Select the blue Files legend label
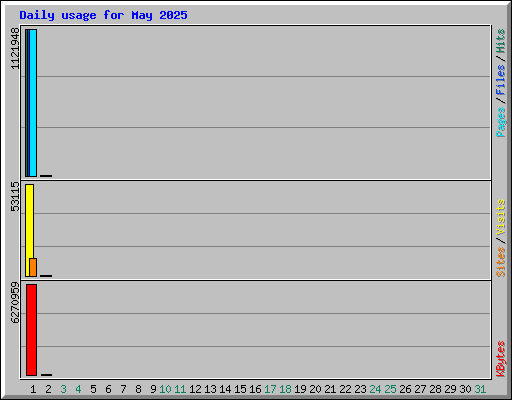This screenshot has height=400, width=512. point(500,80)
